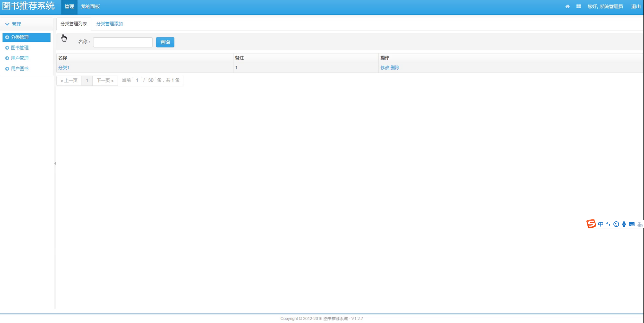Activate Sogou voice input microphone

pyautogui.click(x=624, y=224)
